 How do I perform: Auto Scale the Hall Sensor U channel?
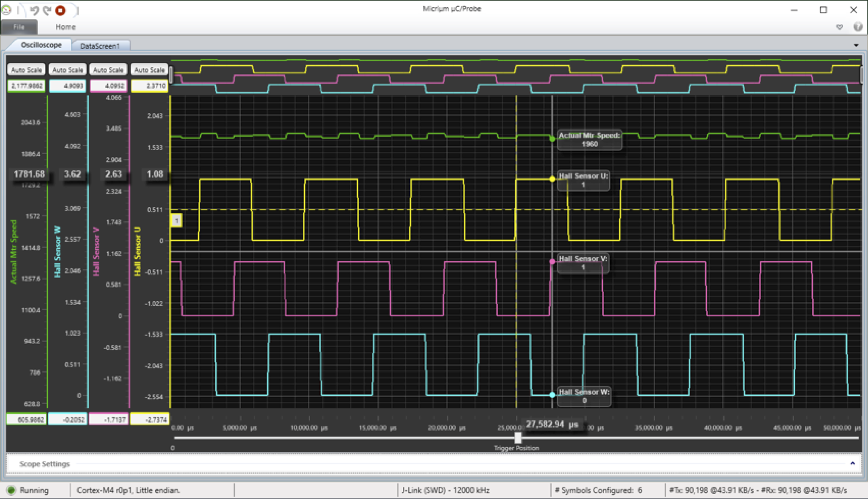(149, 70)
